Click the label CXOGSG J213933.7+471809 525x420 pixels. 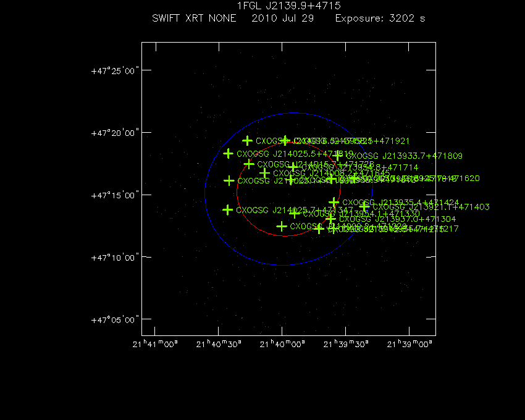click(x=405, y=156)
